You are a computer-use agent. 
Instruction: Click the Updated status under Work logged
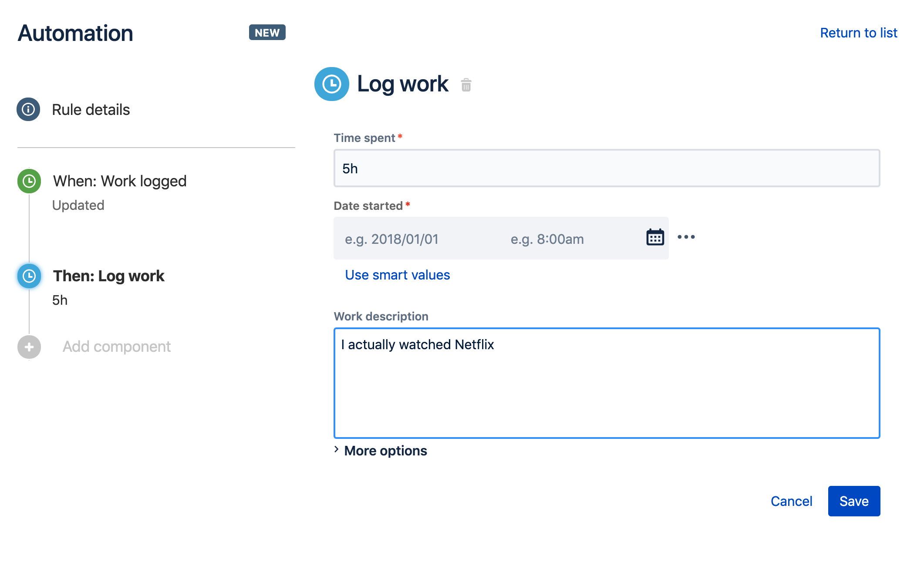[78, 205]
